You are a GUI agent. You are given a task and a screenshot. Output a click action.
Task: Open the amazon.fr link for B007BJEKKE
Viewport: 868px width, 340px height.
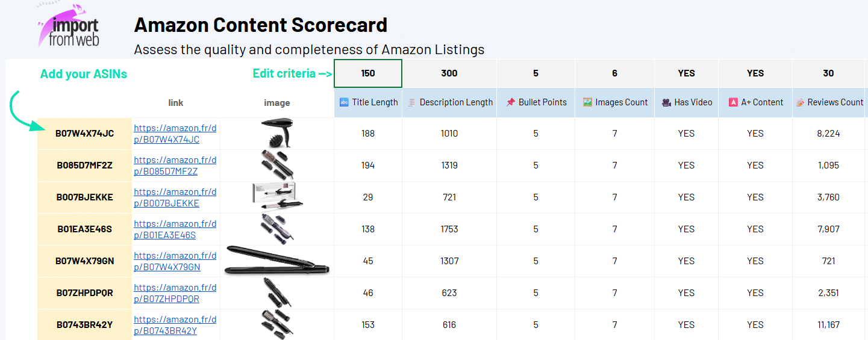tap(175, 197)
